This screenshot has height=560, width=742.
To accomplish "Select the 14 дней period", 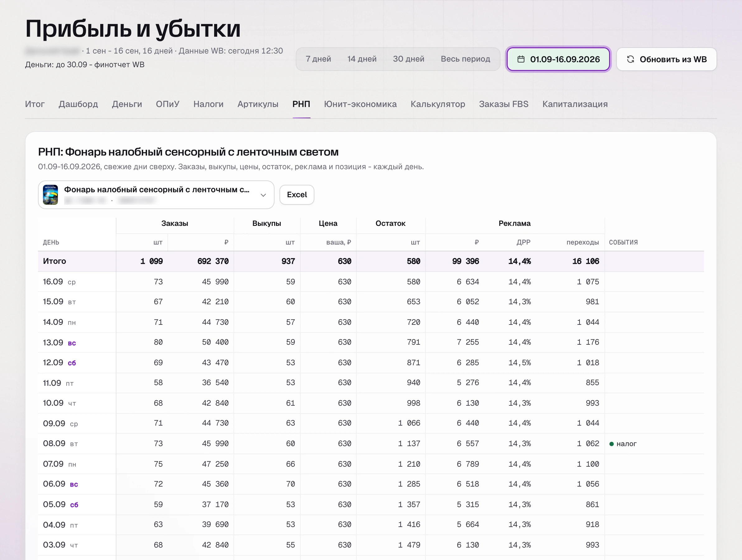I will pyautogui.click(x=362, y=59).
